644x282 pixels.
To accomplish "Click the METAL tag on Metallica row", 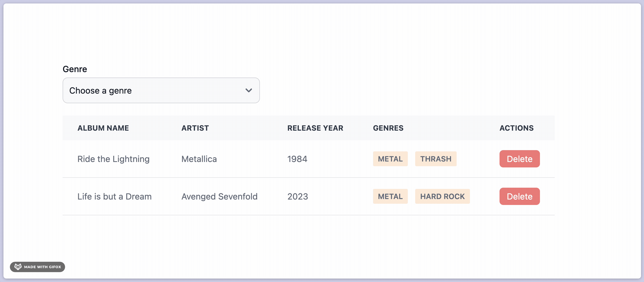I will 390,159.
